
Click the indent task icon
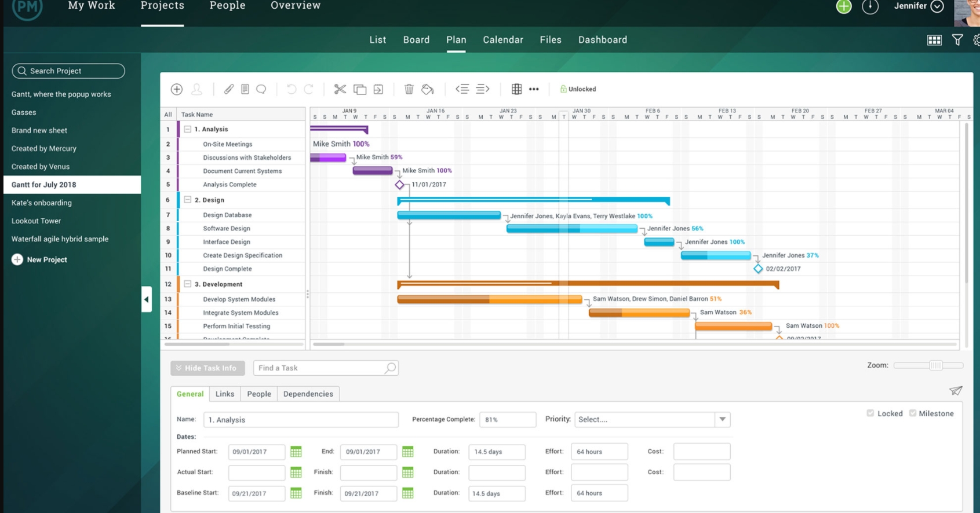tap(483, 89)
